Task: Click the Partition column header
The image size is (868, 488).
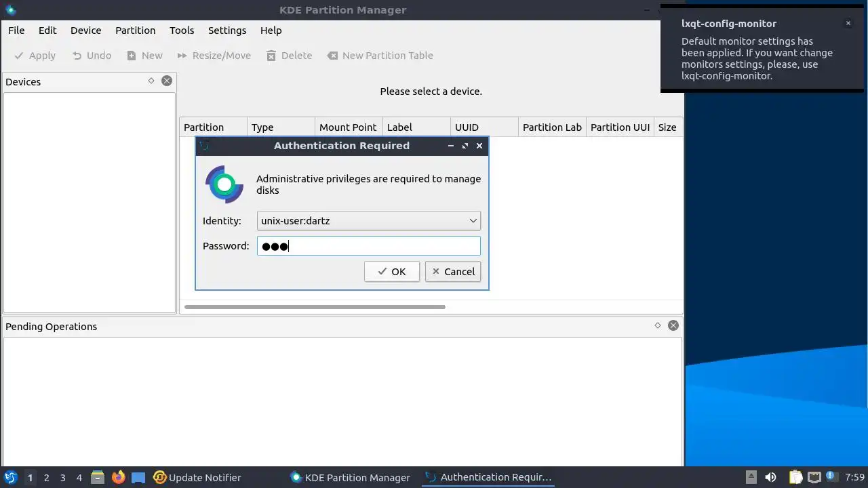Action: click(214, 127)
